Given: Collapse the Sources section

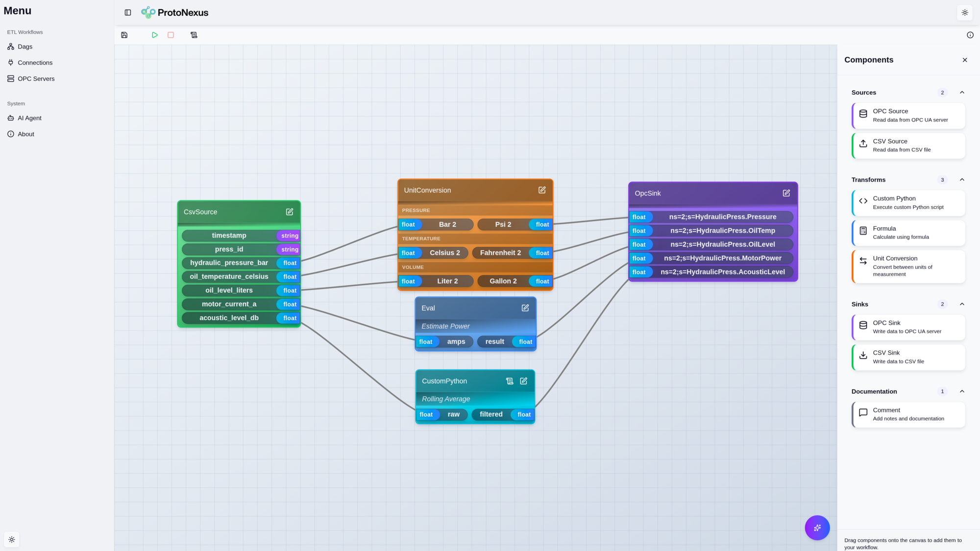Looking at the screenshot, I should tap(962, 92).
